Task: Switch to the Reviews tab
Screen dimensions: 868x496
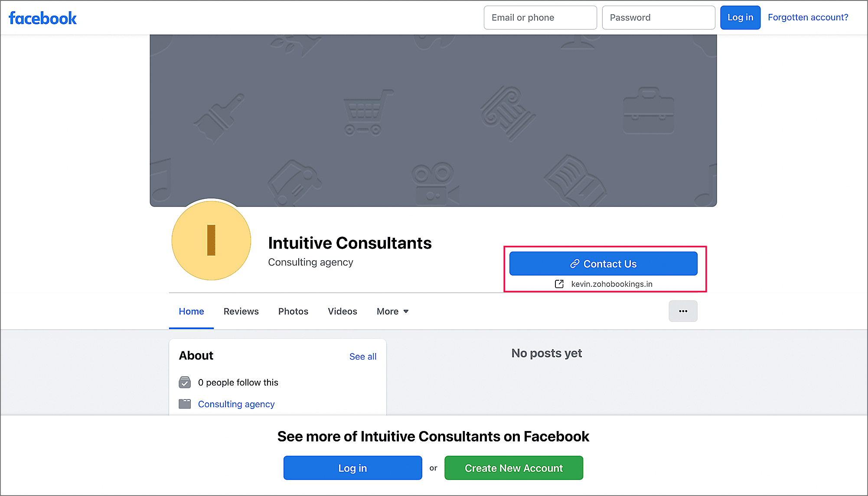Action: coord(241,311)
